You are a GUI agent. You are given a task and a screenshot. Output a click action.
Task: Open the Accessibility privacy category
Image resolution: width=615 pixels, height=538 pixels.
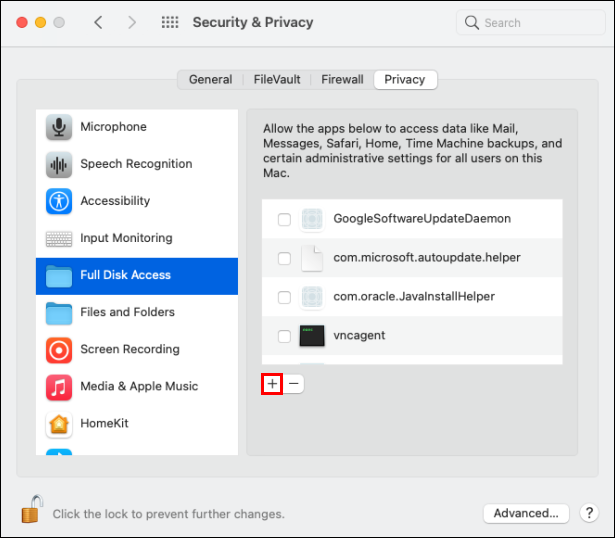60,201
